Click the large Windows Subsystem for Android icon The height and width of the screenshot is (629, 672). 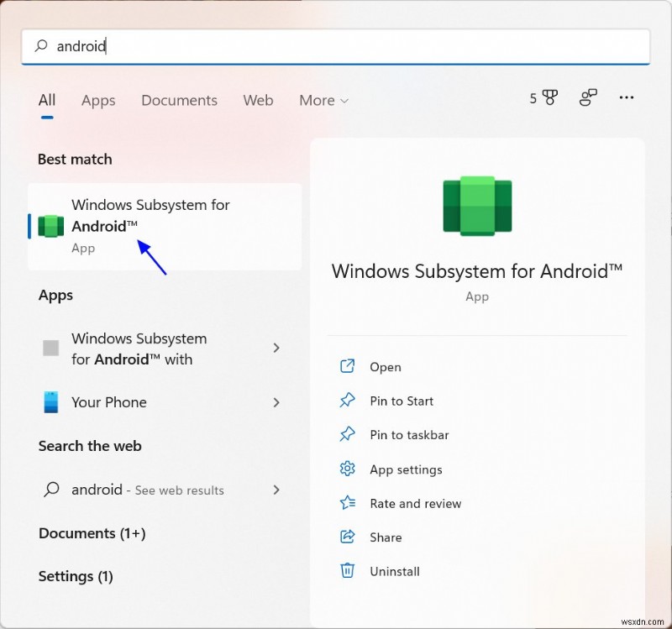pos(477,204)
